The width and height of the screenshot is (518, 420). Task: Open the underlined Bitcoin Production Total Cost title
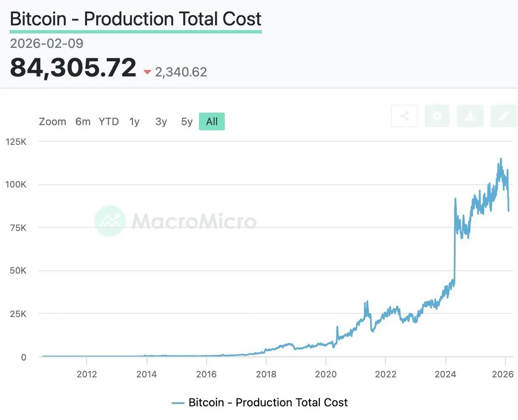coord(136,19)
